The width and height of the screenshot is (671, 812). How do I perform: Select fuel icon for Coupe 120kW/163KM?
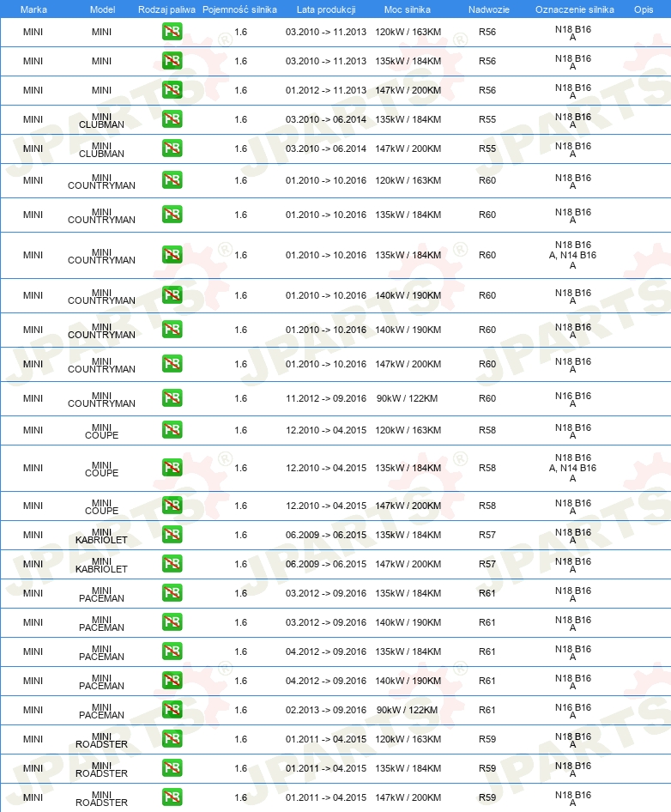(172, 430)
